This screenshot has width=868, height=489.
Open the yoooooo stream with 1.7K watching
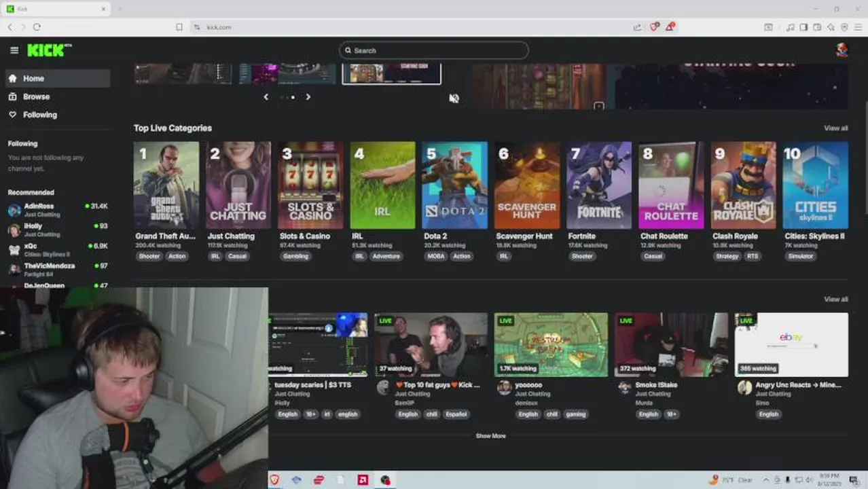tap(551, 344)
